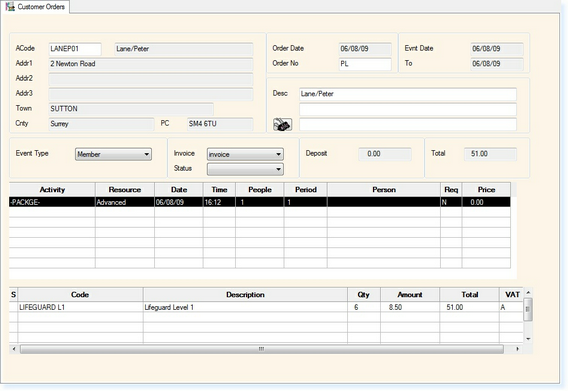The image size is (568, 391).
Task: Click the Date column header in activity grid
Action: pyautogui.click(x=179, y=190)
